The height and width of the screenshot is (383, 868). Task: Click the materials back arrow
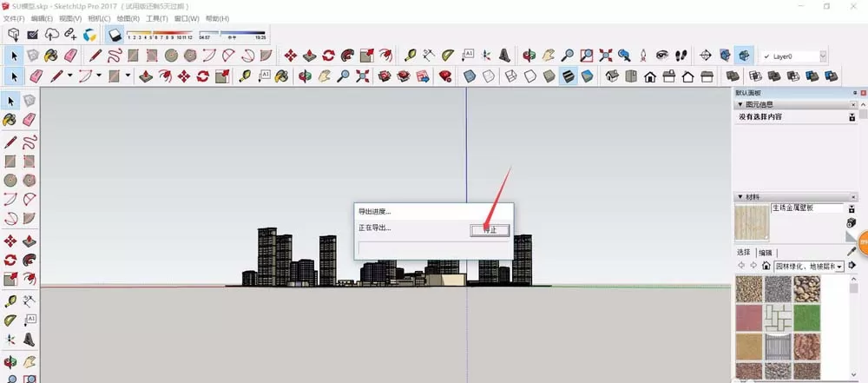point(742,266)
